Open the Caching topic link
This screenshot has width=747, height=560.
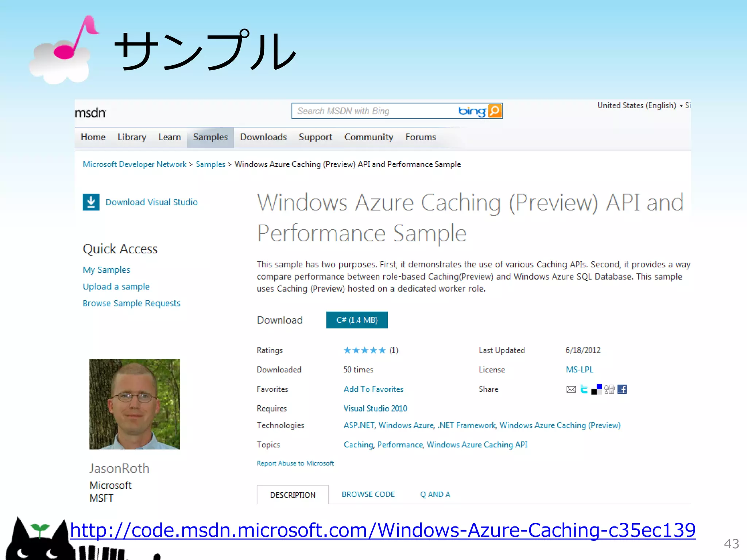coord(359,445)
